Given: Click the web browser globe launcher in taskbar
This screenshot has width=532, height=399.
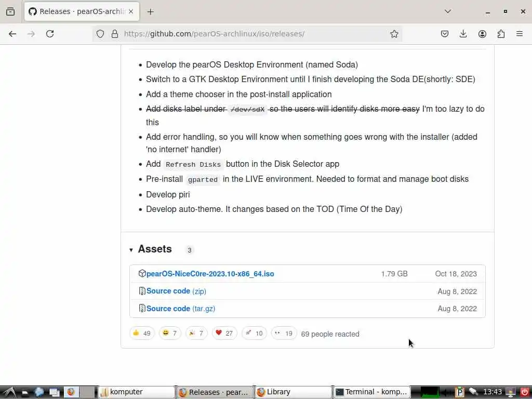Looking at the screenshot, I should click(39, 392).
